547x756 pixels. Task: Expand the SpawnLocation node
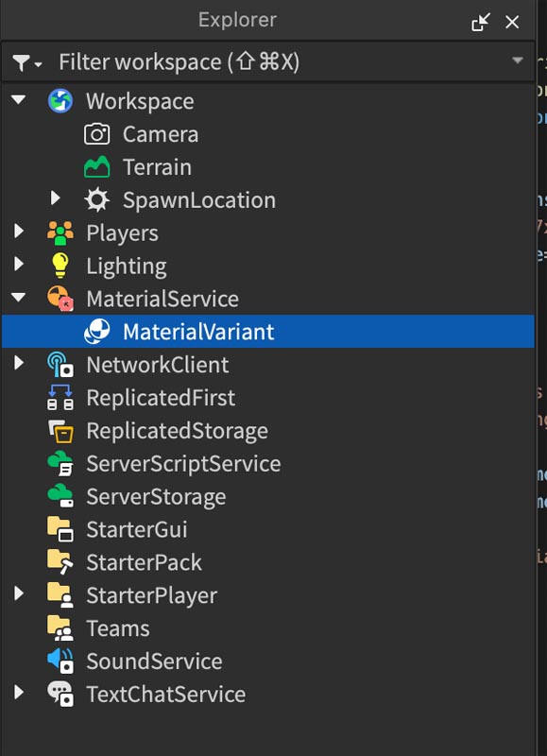coord(56,198)
